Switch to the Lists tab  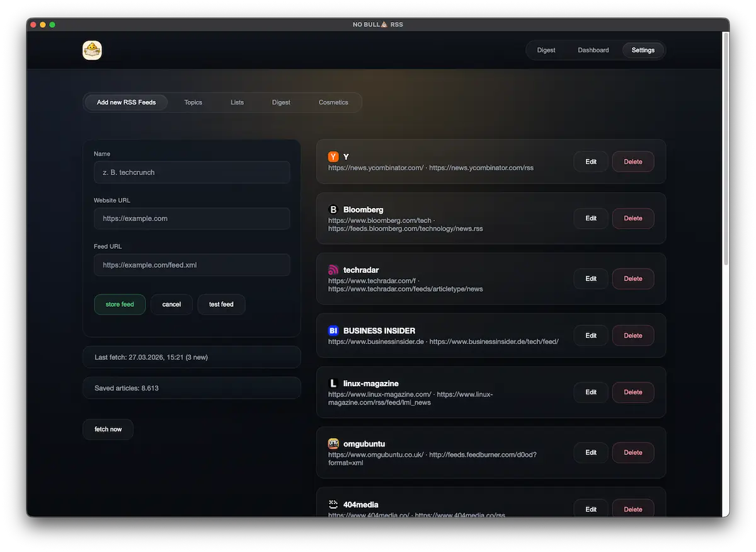(237, 102)
